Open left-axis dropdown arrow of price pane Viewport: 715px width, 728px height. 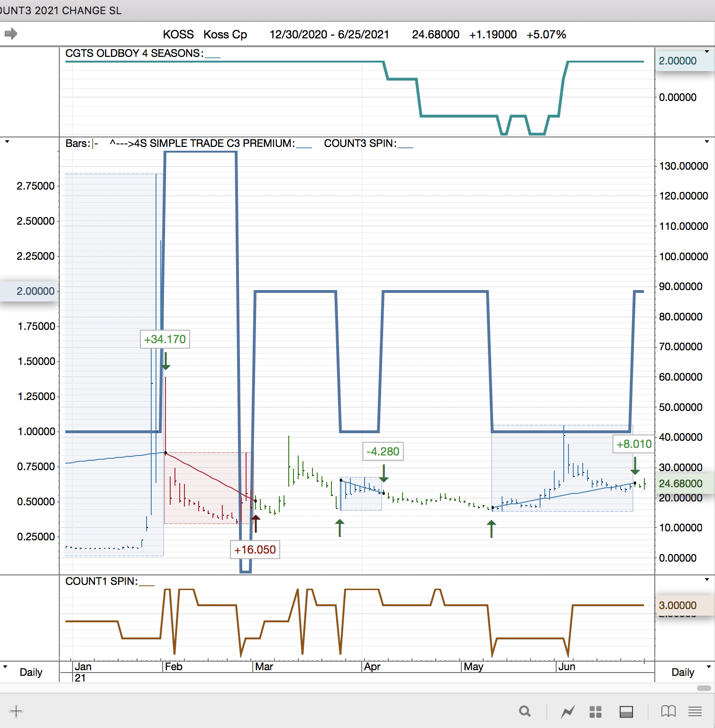click(x=7, y=141)
